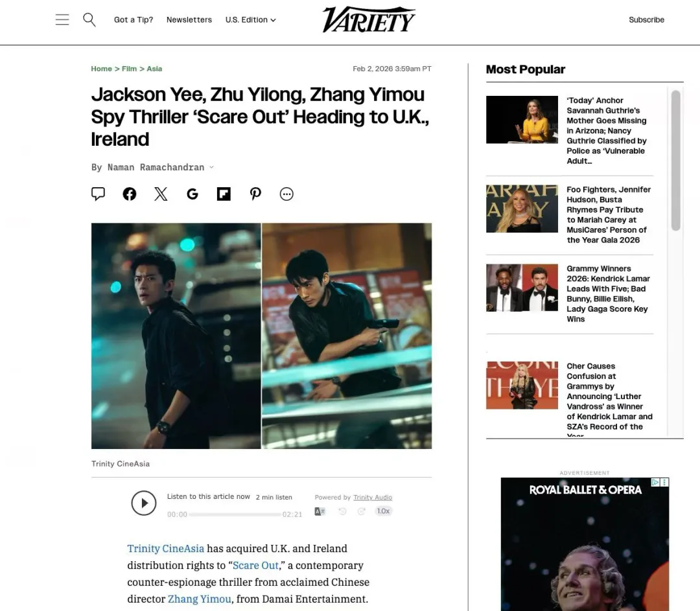This screenshot has height=611, width=700.
Task: Pin article on Pinterest
Action: (255, 194)
